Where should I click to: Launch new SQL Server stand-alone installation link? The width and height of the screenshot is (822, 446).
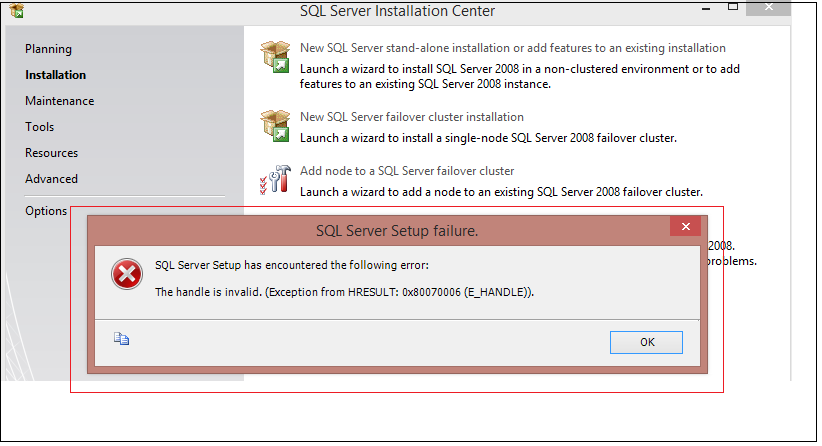point(512,48)
